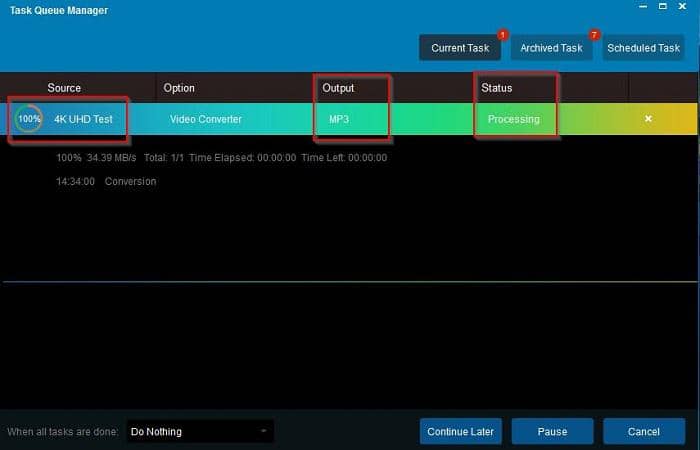Click the 100% circular progress indicator

coord(29,119)
